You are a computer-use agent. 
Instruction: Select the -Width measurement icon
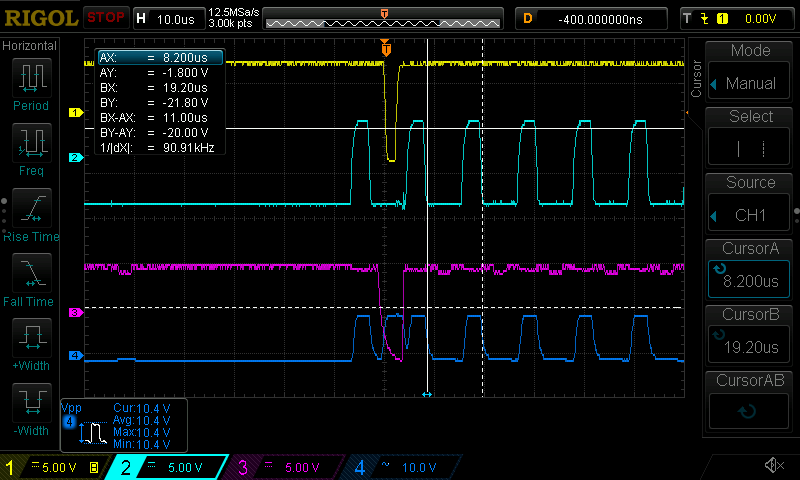(32, 402)
